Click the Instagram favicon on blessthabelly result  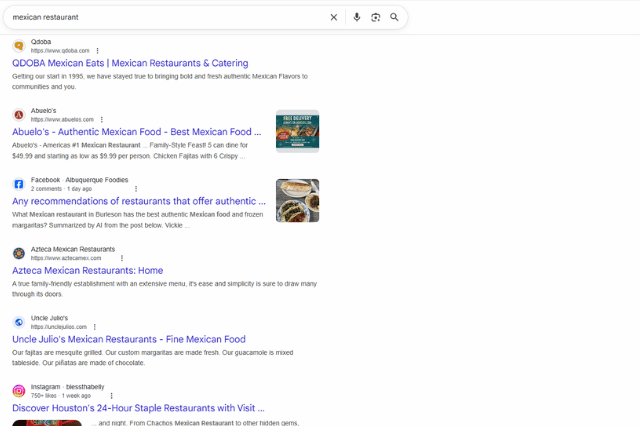(19, 391)
